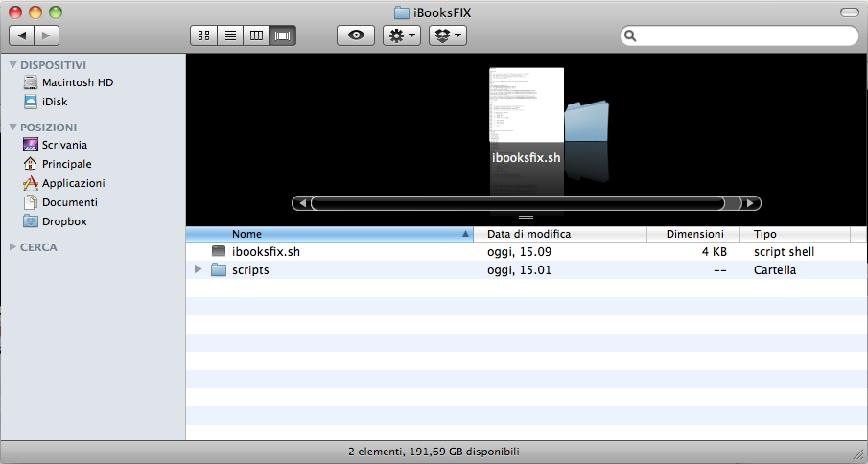Open the Dropbox folder in sidebar

[x=64, y=221]
